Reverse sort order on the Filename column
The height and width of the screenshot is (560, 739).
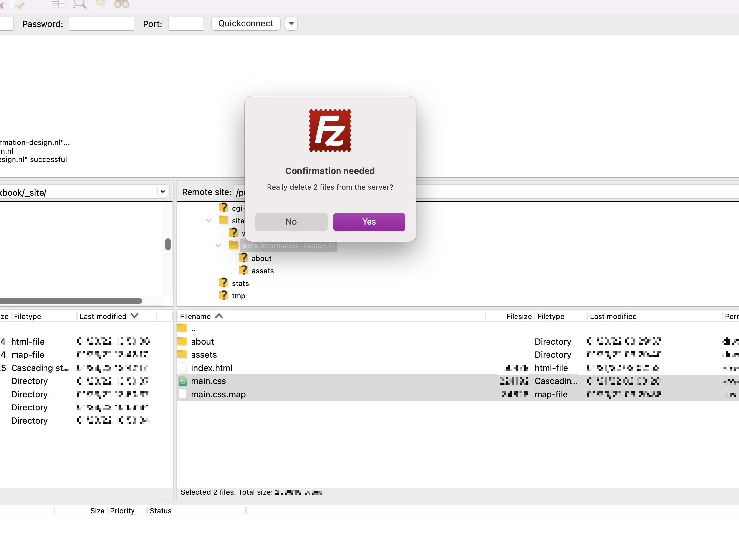pos(200,316)
